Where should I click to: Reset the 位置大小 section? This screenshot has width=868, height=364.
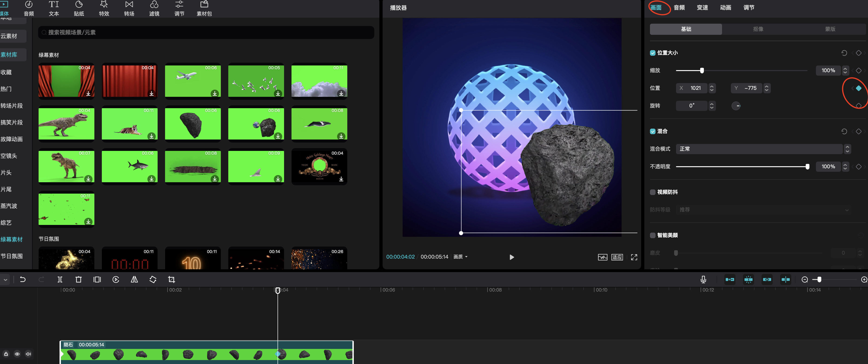(x=844, y=53)
